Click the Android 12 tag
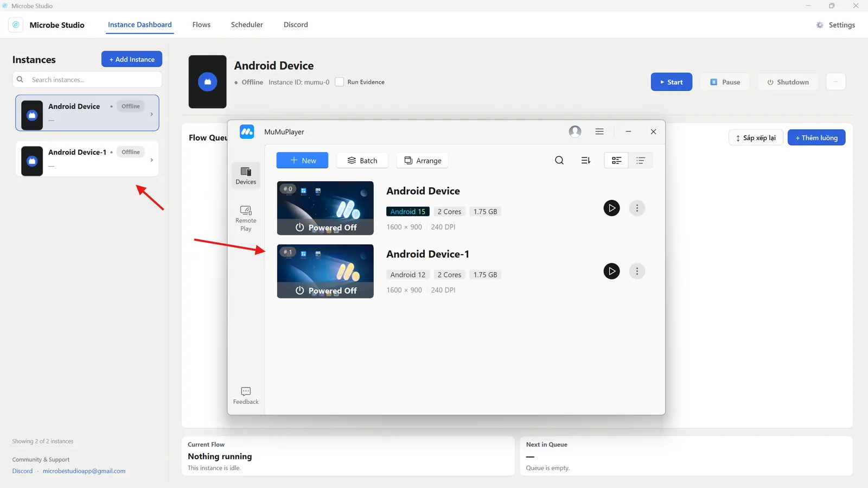This screenshot has width=868, height=488. (408, 275)
